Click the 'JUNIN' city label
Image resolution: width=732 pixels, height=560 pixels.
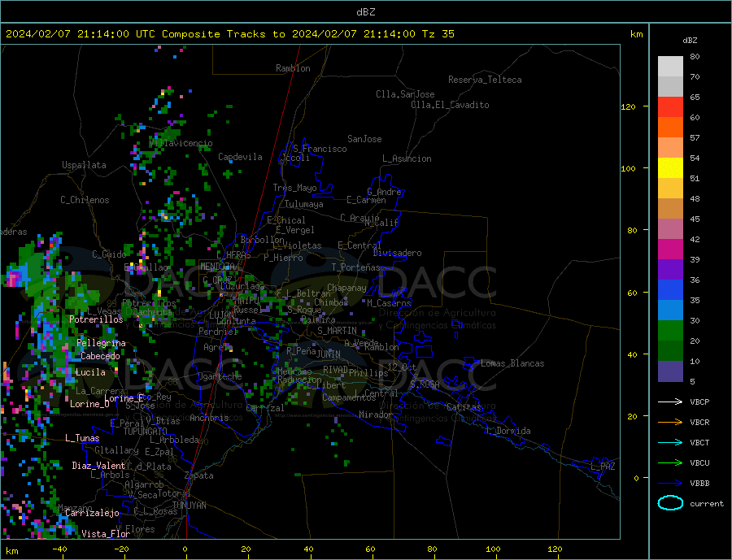point(329,354)
